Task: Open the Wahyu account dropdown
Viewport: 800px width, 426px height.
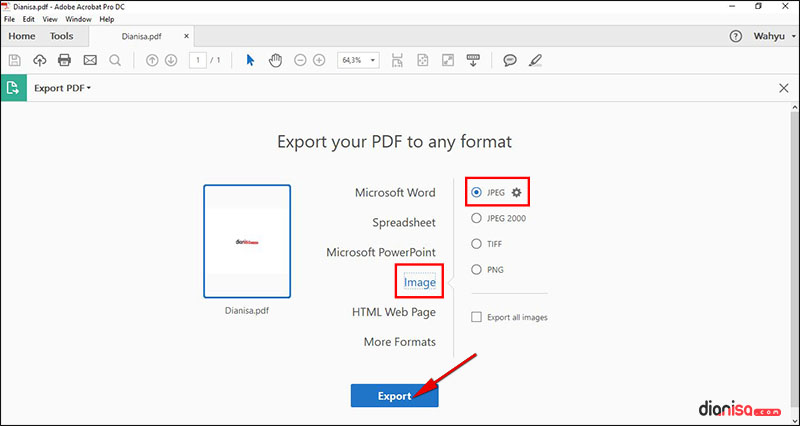Action: coord(774,36)
